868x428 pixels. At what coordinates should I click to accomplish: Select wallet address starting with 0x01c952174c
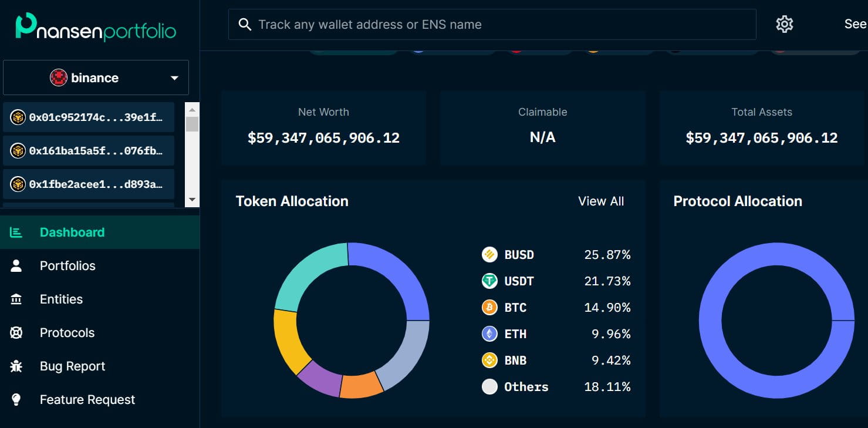click(x=88, y=117)
